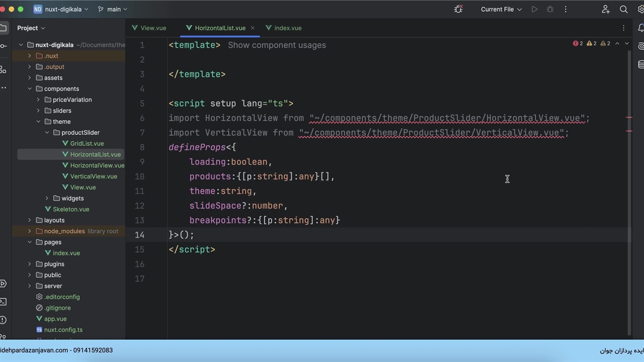Open nuxt-digikala project dropdown
The image size is (644, 362).
(66, 9)
